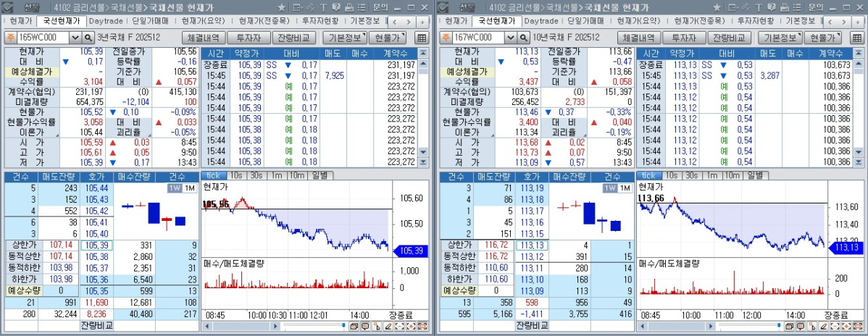Open font size T icon in the 3년국채 window
Viewport: 868px width, 336px height.
323,8
